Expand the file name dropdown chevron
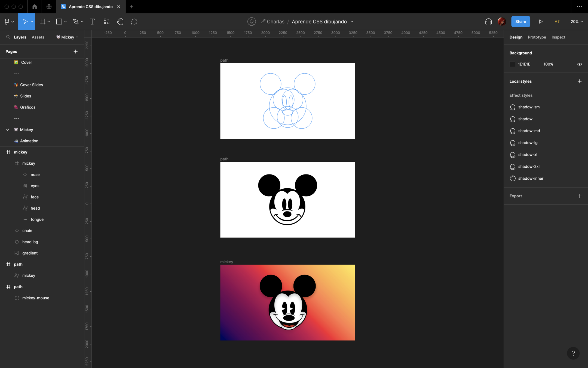Screen dimensions: 588x368 coord(352,22)
